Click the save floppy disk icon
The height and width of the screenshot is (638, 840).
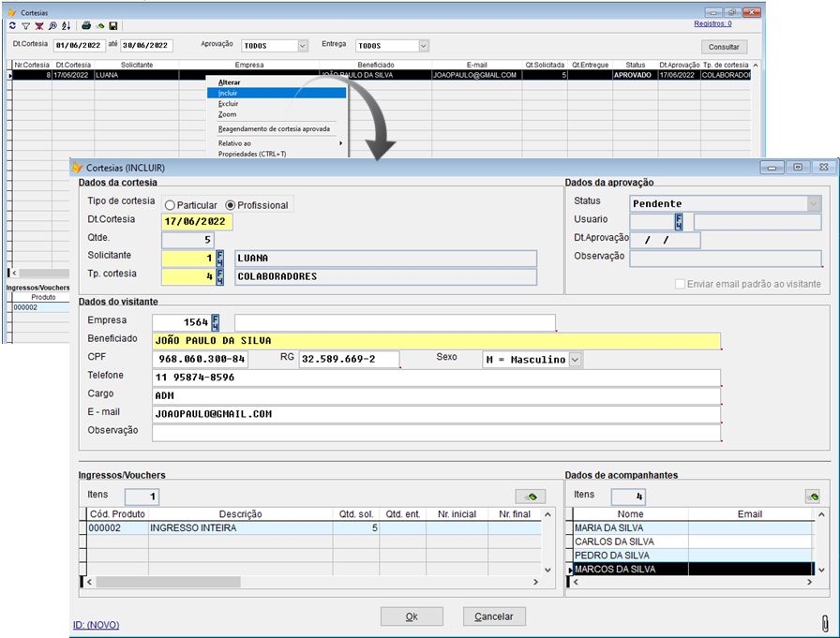pos(113,26)
